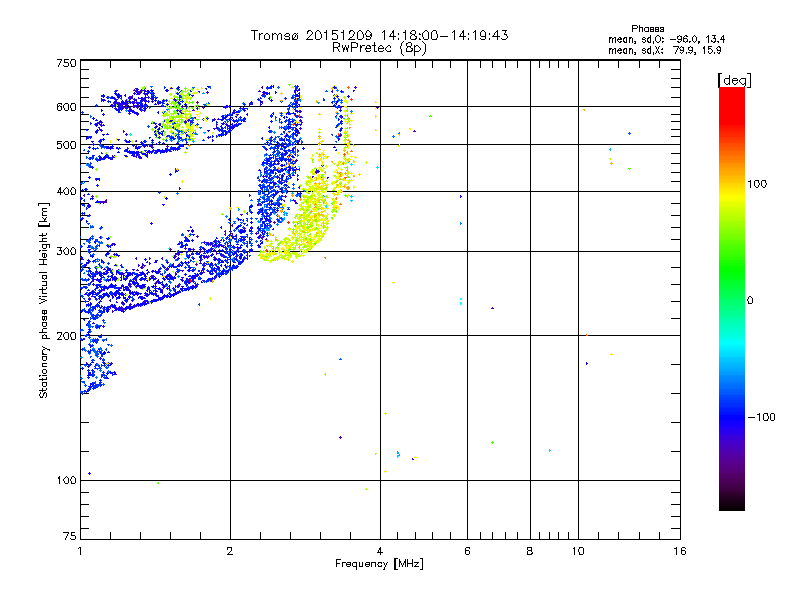The width and height of the screenshot is (800, 600).
Task: Click the 'RwPretec (8p)' subtitle
Action: (379, 48)
